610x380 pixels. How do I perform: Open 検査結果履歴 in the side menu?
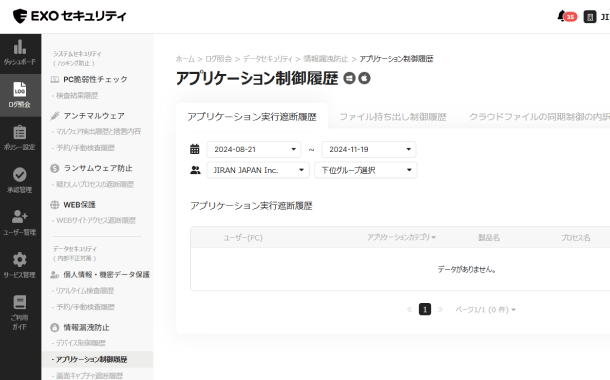tap(77, 96)
